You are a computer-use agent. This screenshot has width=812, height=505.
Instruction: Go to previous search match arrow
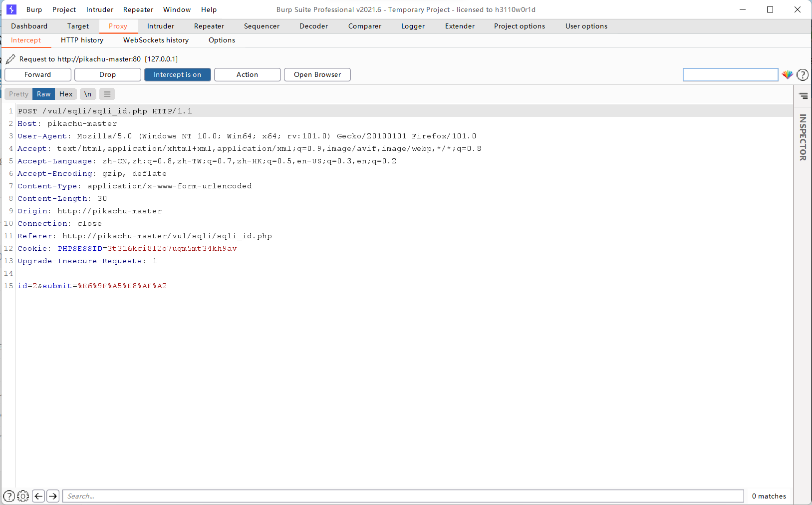(38, 496)
